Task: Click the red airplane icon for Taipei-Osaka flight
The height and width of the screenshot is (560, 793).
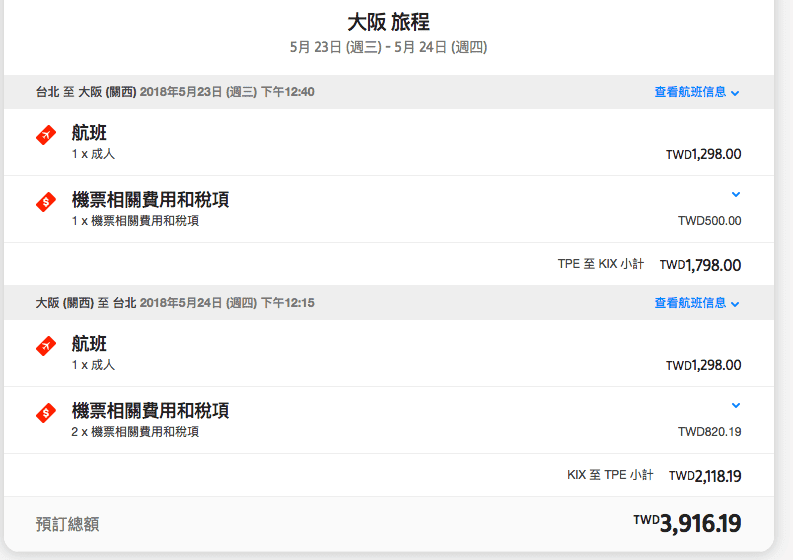Action: [46, 135]
